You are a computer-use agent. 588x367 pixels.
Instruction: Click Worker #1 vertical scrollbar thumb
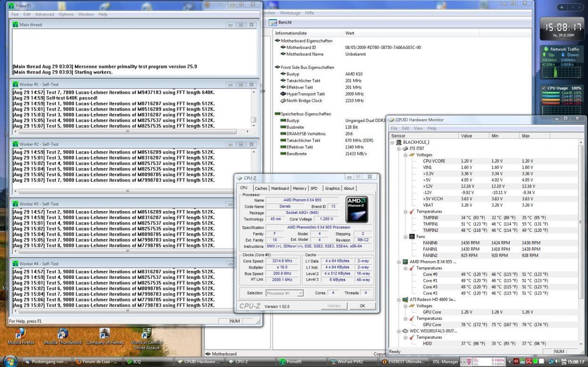click(x=254, y=120)
